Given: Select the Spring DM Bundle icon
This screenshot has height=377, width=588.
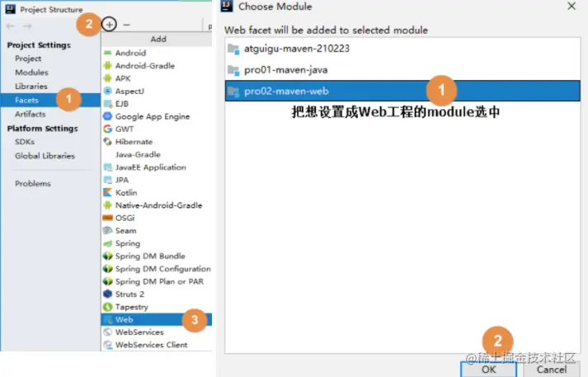Looking at the screenshot, I should (x=108, y=257).
